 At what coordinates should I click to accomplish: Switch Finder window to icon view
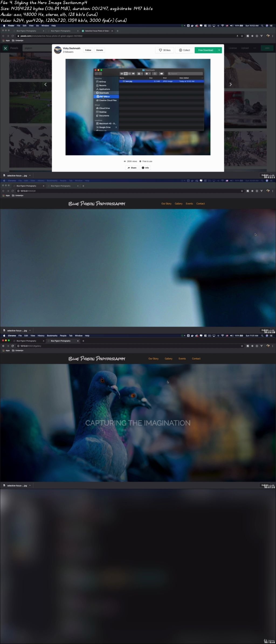pos(122,74)
